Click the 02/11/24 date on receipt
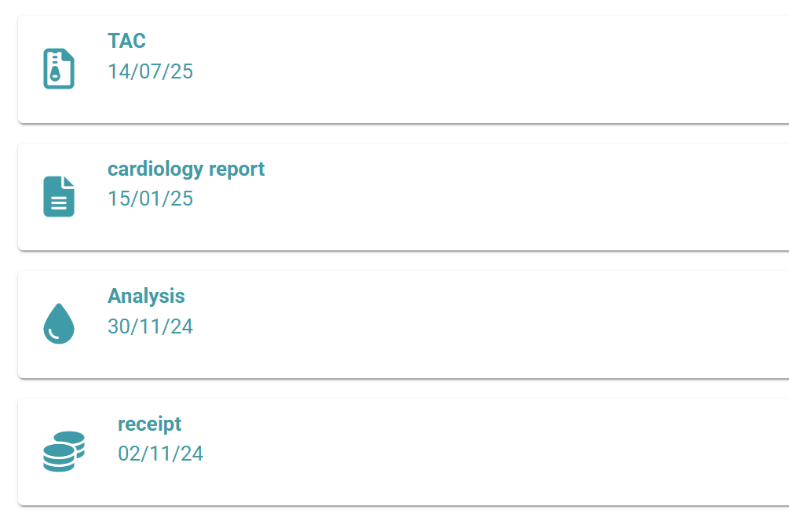Image resolution: width=789 pixels, height=532 pixels. [160, 453]
